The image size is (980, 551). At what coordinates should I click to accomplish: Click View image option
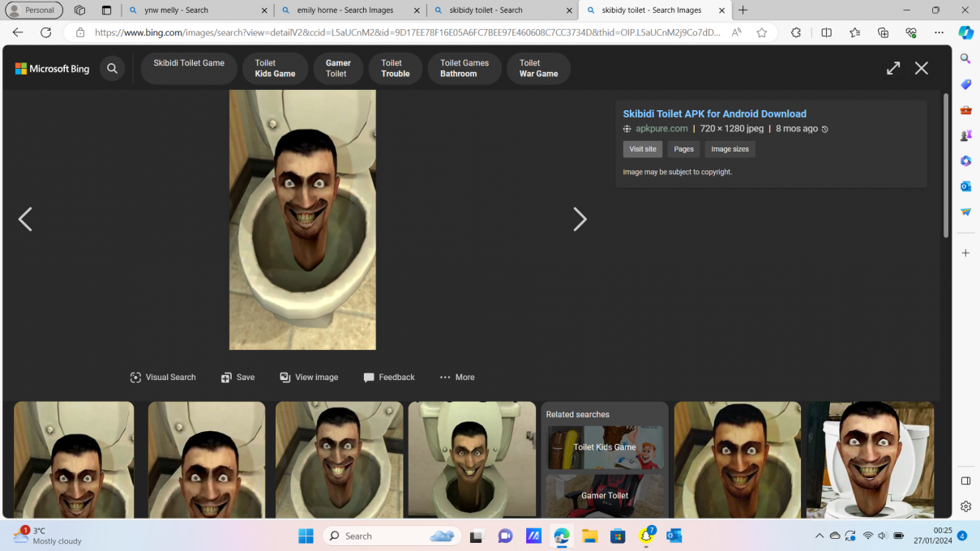309,378
